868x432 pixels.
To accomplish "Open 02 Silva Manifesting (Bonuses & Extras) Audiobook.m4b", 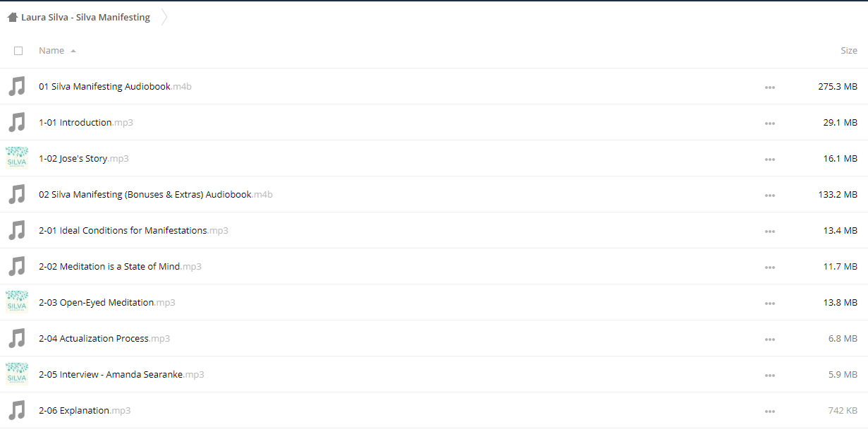I will pos(156,195).
